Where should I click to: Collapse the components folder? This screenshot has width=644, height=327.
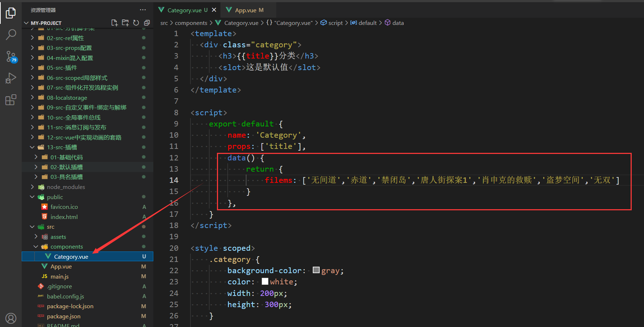point(67,246)
